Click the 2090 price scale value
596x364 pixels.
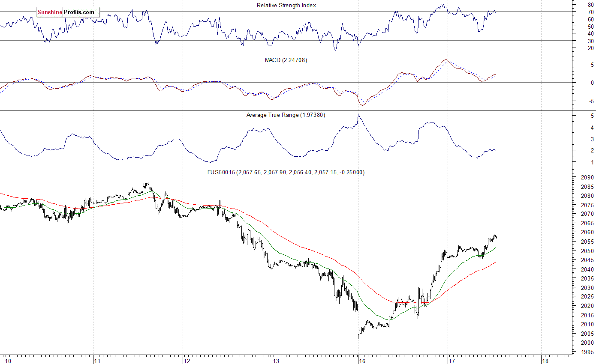coord(588,177)
